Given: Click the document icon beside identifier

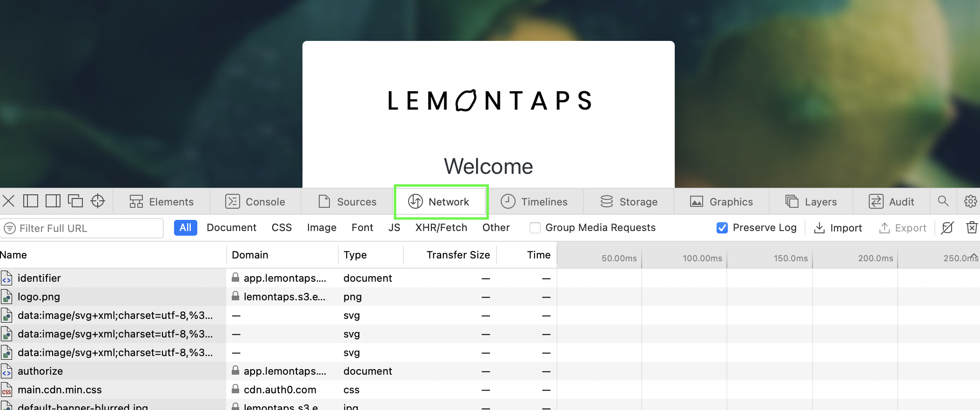Looking at the screenshot, I should (7, 278).
